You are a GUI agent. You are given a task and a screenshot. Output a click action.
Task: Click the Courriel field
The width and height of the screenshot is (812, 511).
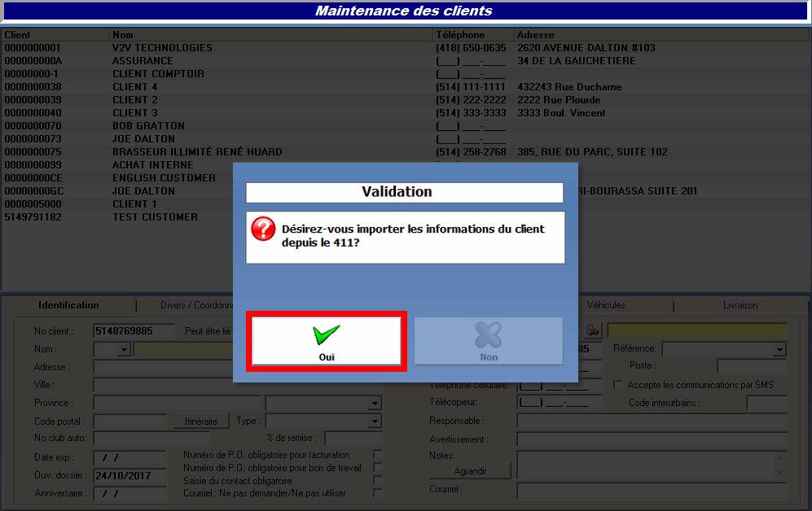click(x=652, y=489)
